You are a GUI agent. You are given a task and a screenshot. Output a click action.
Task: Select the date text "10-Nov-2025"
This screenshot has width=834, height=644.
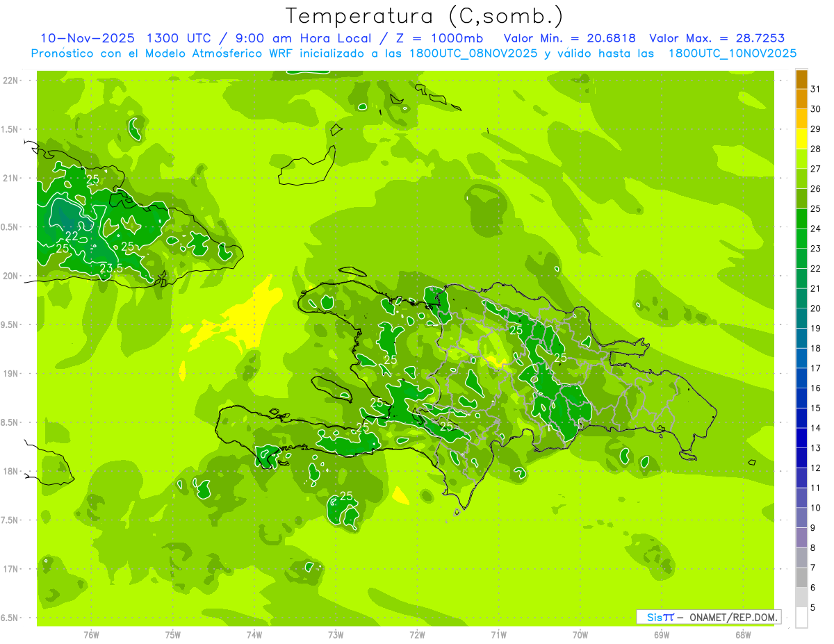pos(87,38)
